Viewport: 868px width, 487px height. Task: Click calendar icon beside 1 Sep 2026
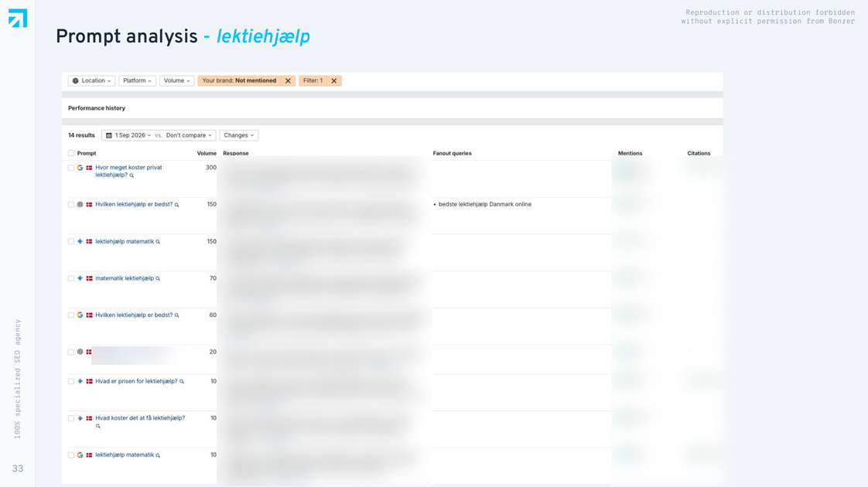(x=109, y=135)
